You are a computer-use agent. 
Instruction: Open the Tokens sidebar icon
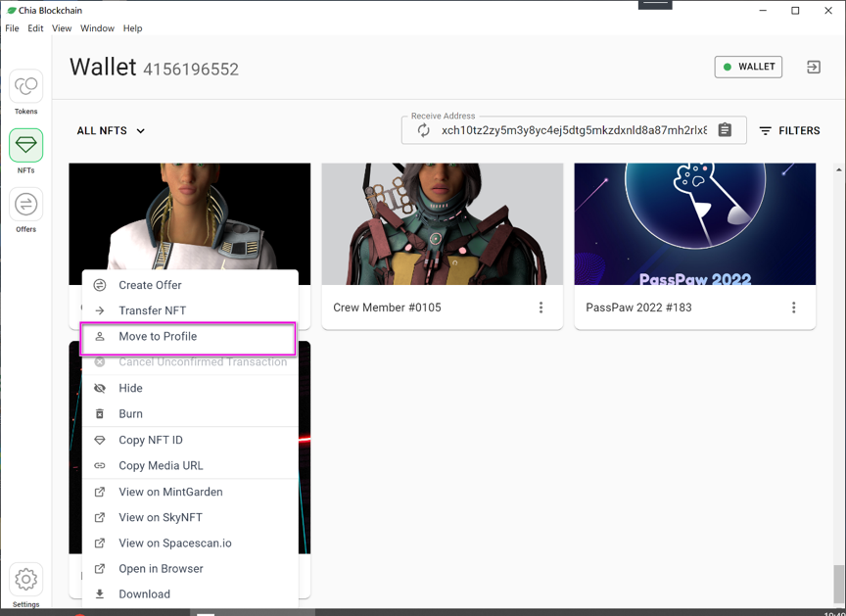25,86
